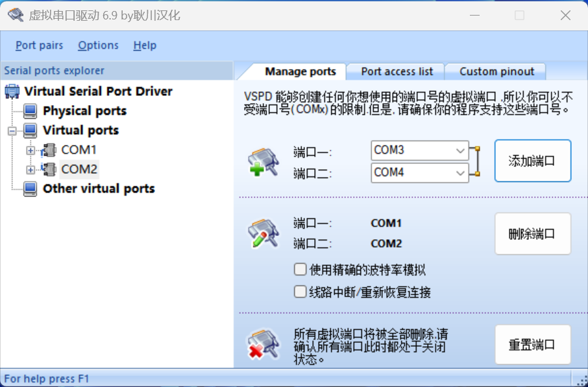Click the reset ports icon with red X
Screen dimensions: 588x387
click(263, 344)
